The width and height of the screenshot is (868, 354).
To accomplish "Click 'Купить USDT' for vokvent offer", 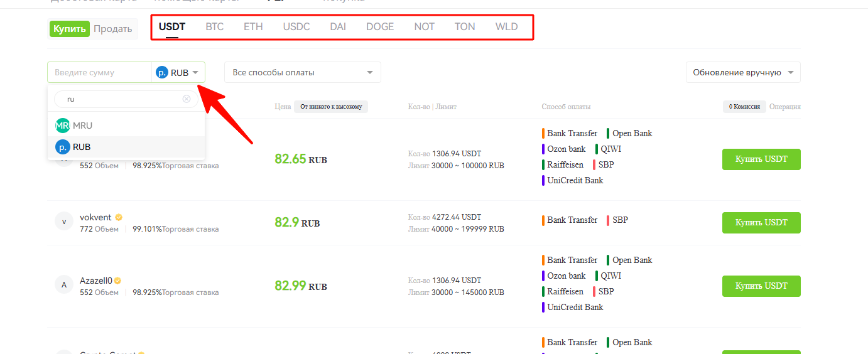I will click(x=761, y=222).
